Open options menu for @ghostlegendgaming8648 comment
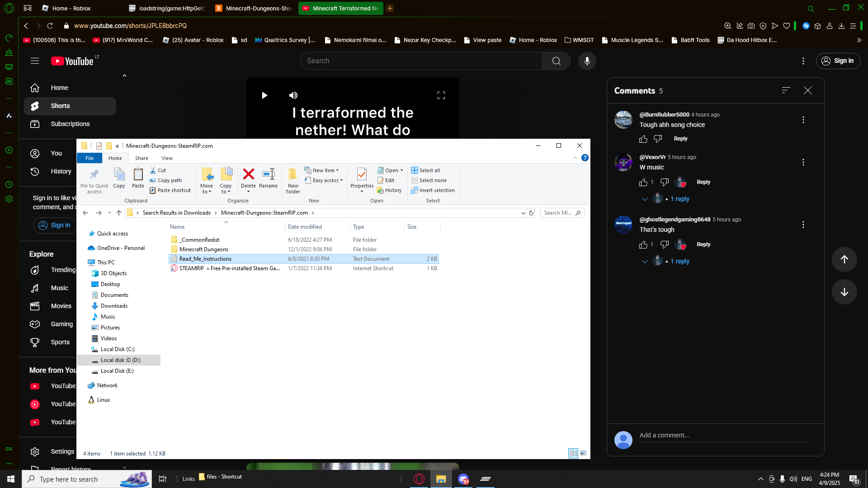This screenshot has width=868, height=488. coord(803,225)
